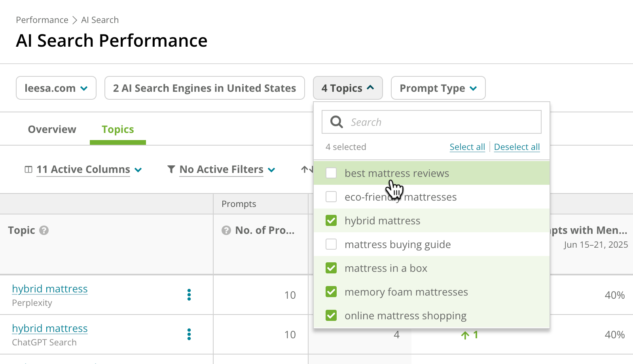The width and height of the screenshot is (633, 364).
Task: Open the hybrid mattress link in the ChatGPT Search row
Action: [x=50, y=328]
